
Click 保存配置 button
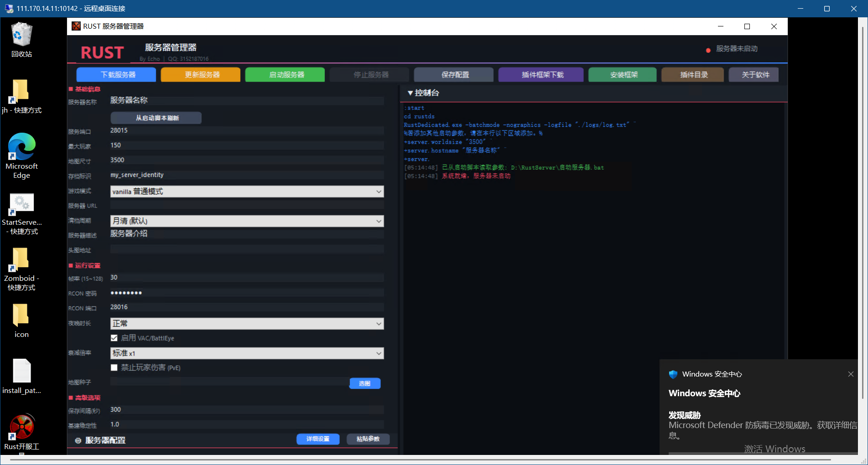tap(454, 75)
